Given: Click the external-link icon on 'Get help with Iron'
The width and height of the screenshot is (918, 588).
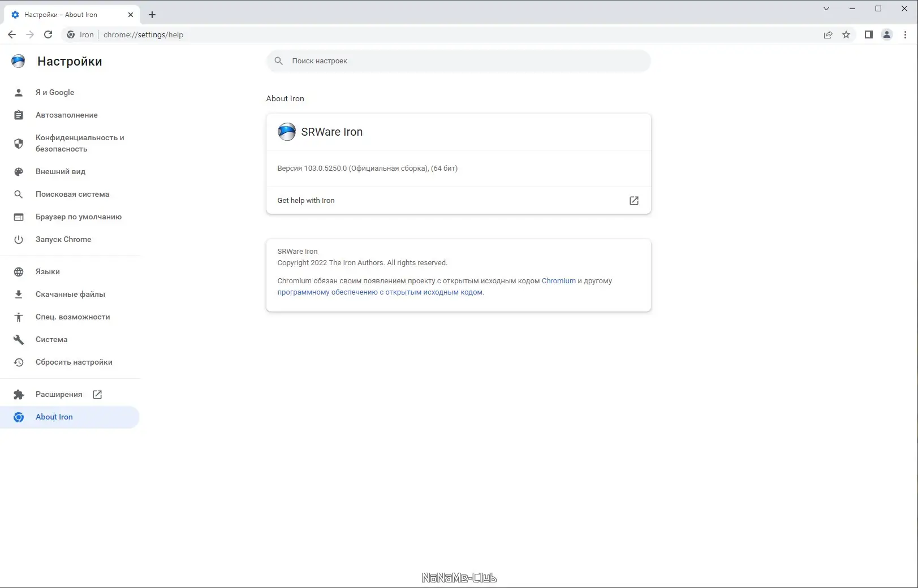Looking at the screenshot, I should pyautogui.click(x=634, y=200).
